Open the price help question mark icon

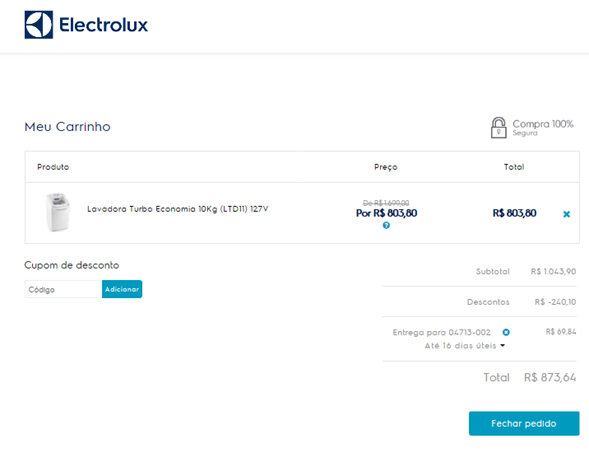coord(386,225)
